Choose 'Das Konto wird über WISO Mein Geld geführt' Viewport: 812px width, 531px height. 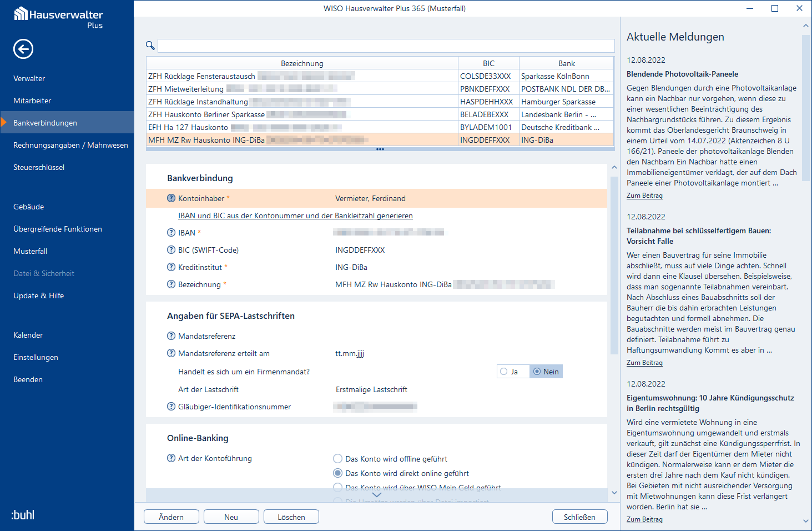337,488
